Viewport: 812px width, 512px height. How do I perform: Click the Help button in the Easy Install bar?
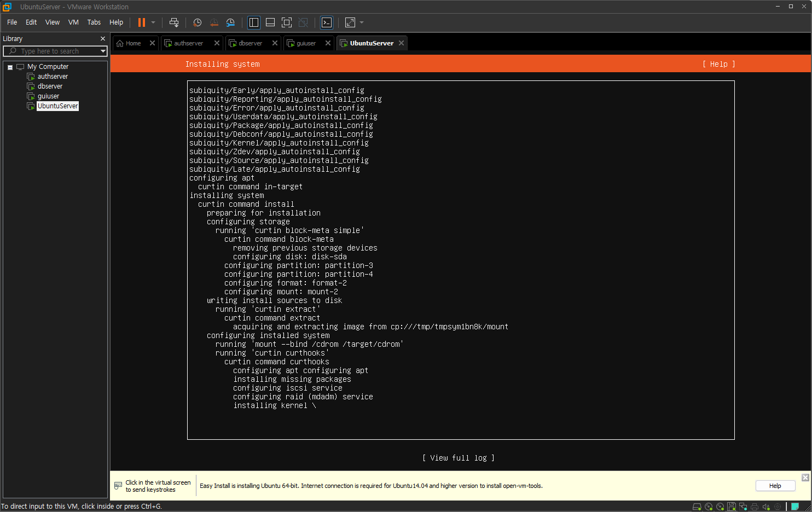[775, 486]
